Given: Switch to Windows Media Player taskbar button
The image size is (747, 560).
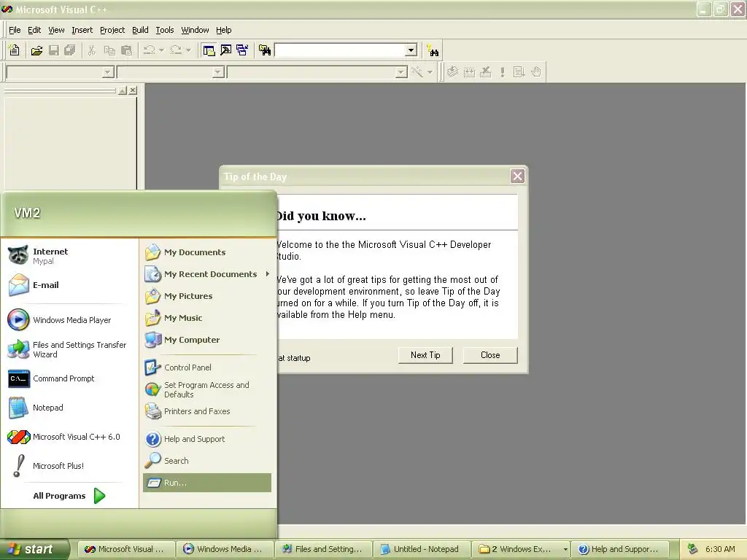Looking at the screenshot, I should tap(225, 549).
